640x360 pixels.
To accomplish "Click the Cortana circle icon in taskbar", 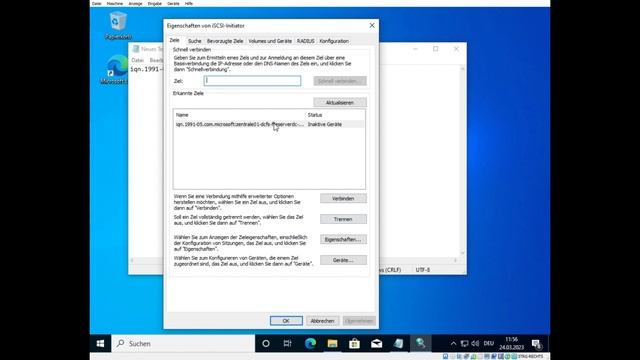I will (266, 343).
